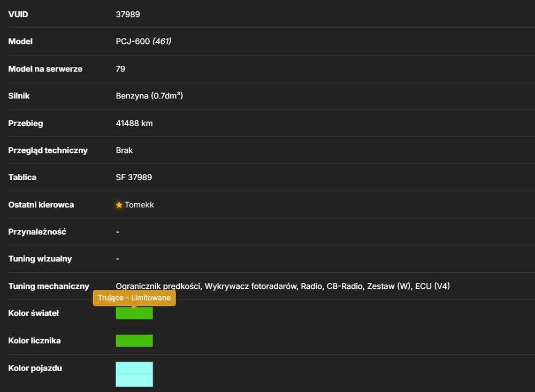This screenshot has height=392, width=535.
Task: Click the Przynależność row label
Action: [37, 232]
